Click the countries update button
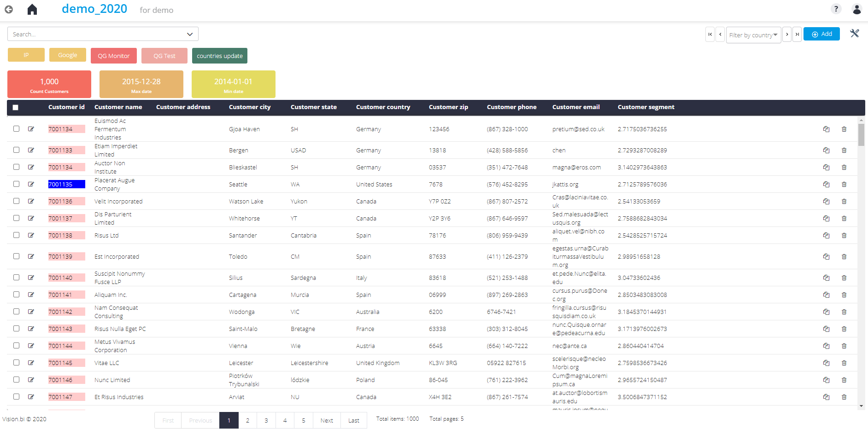Screen dimensions: 868x429 220,56
